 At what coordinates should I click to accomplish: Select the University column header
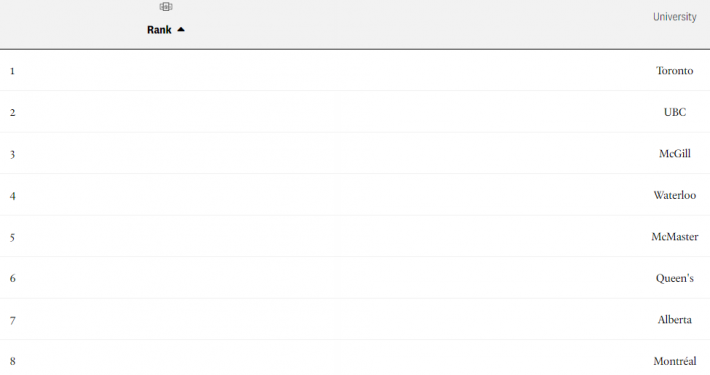(x=674, y=17)
